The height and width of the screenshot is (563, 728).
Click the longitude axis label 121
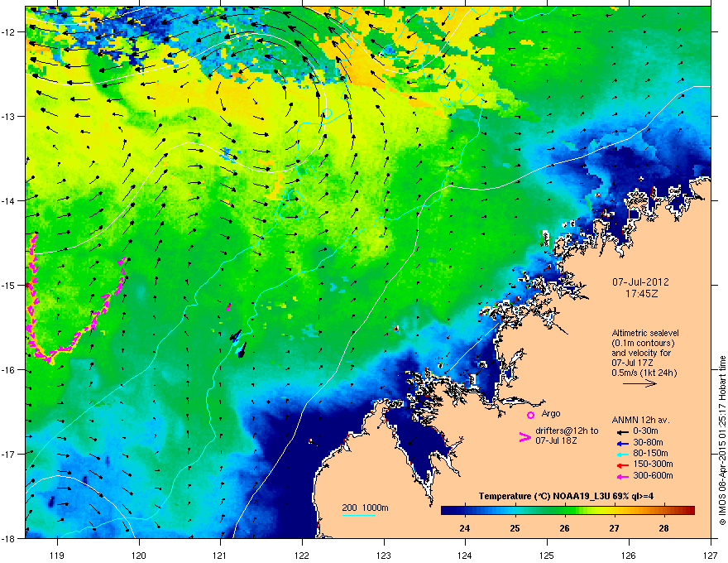(220, 555)
